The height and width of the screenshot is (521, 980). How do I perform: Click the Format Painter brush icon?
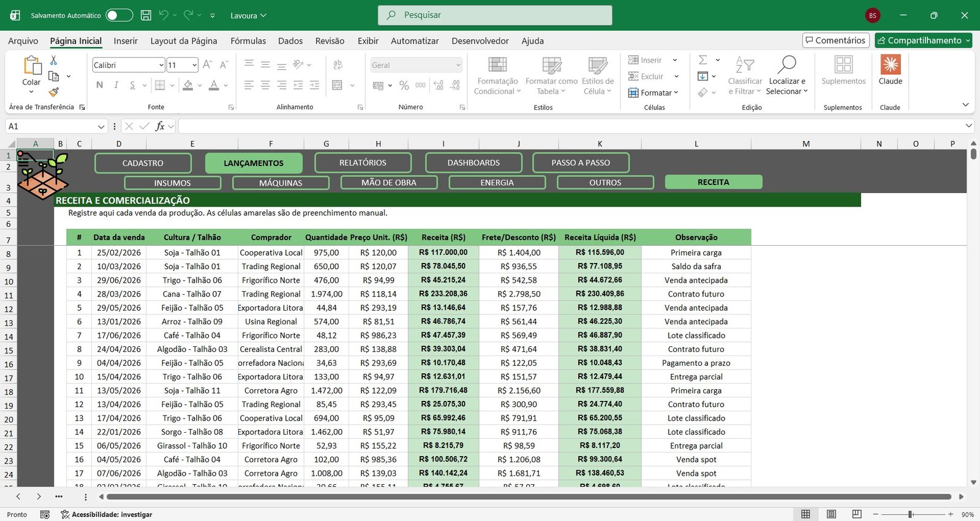click(x=54, y=92)
